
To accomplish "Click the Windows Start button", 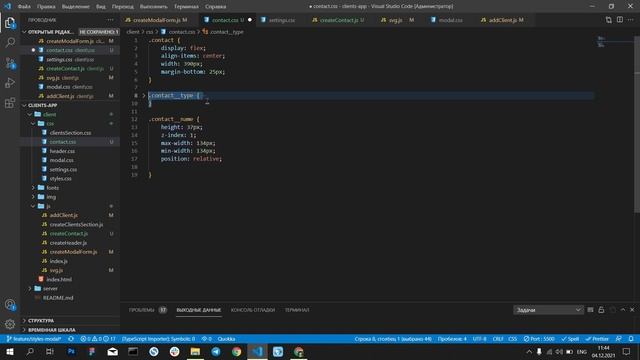I will pyautogui.click(x=10, y=351).
